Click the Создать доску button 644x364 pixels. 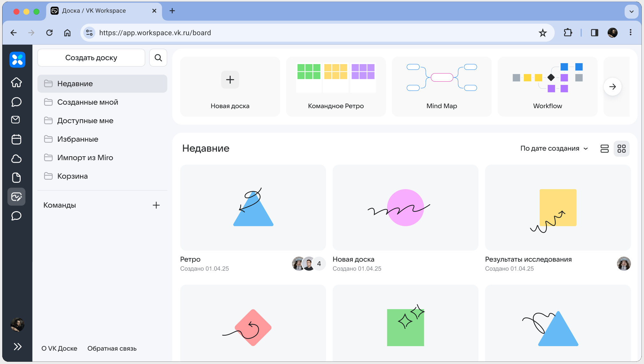[x=91, y=58]
